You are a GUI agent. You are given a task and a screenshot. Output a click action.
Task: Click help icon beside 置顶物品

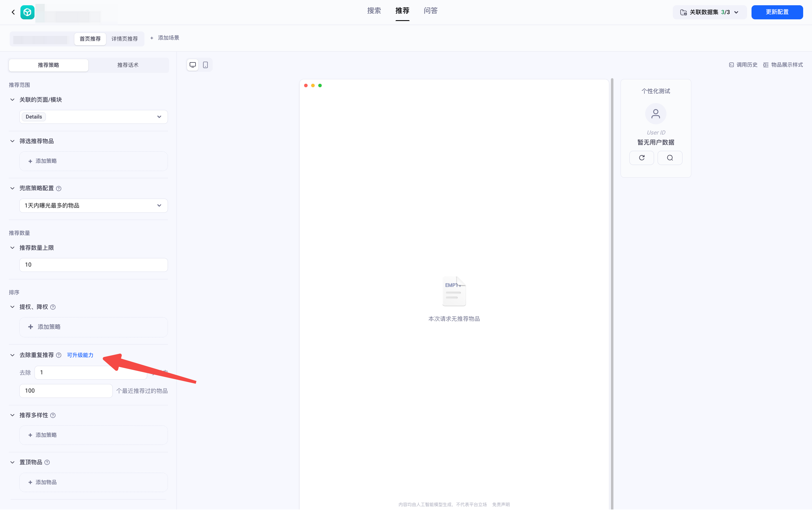click(47, 462)
